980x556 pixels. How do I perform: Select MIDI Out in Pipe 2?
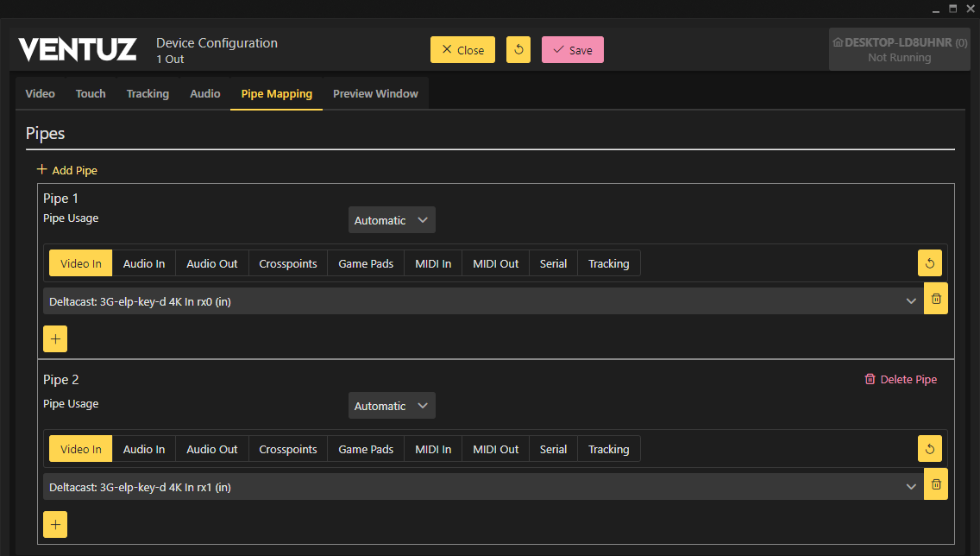(x=496, y=449)
